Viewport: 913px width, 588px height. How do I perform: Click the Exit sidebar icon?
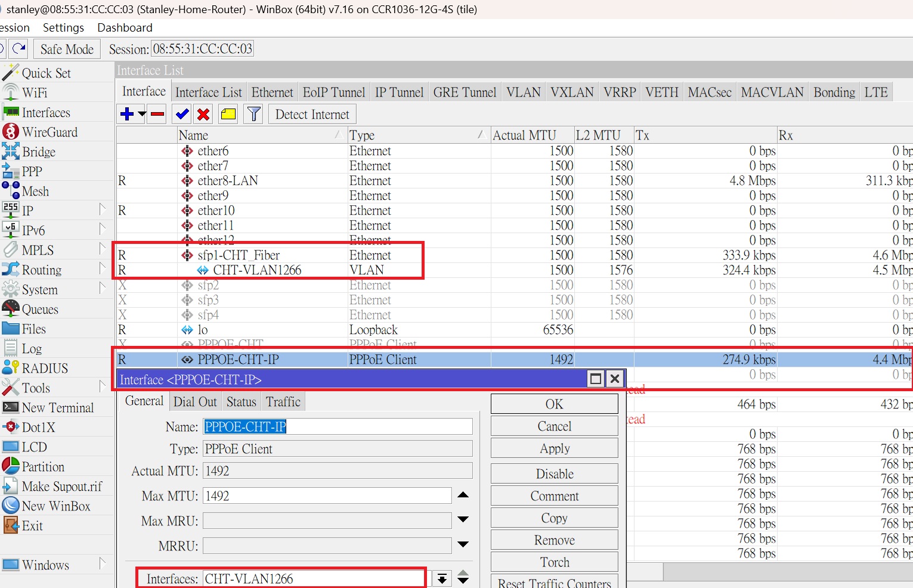[11, 525]
